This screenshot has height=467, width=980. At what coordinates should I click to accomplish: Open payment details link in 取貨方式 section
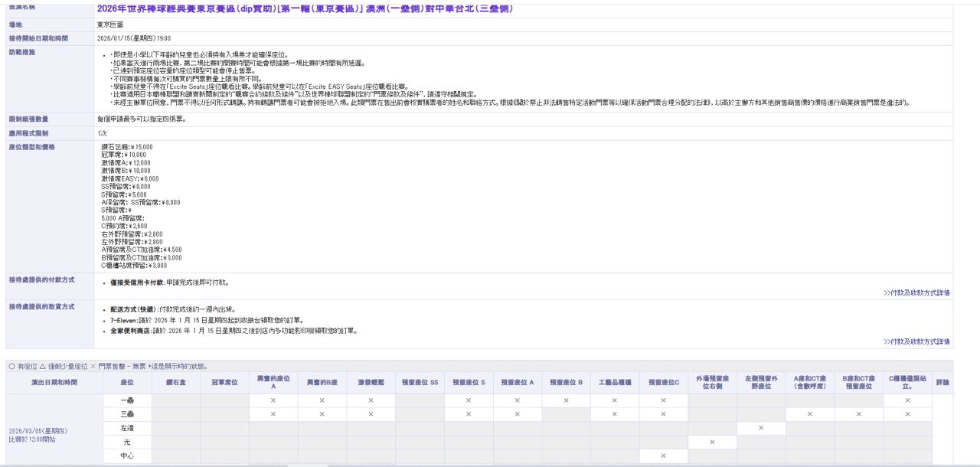tap(916, 341)
